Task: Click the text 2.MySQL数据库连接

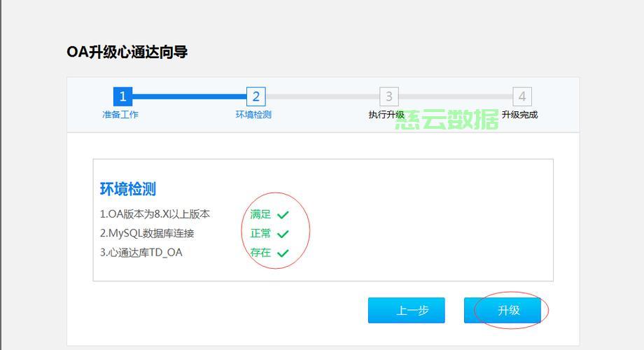Action: (x=147, y=233)
